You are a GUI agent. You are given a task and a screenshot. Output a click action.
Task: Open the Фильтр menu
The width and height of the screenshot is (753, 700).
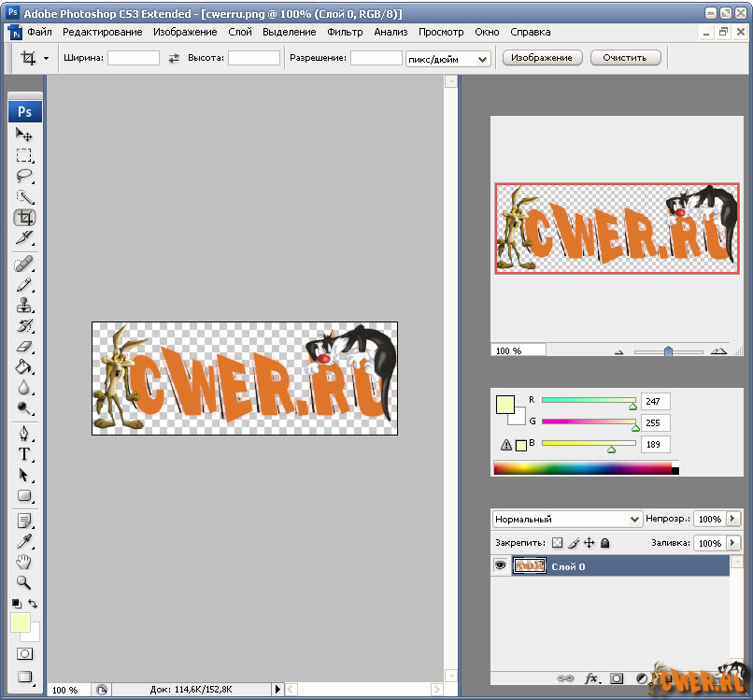point(345,32)
